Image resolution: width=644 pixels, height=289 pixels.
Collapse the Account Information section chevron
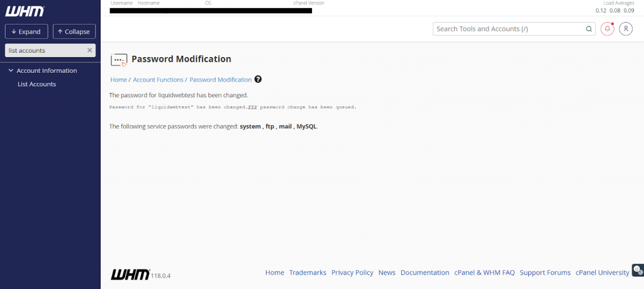(11, 70)
